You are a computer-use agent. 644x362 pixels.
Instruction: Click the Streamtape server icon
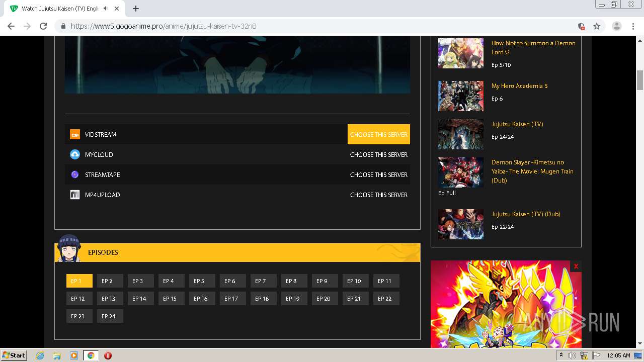[75, 174]
